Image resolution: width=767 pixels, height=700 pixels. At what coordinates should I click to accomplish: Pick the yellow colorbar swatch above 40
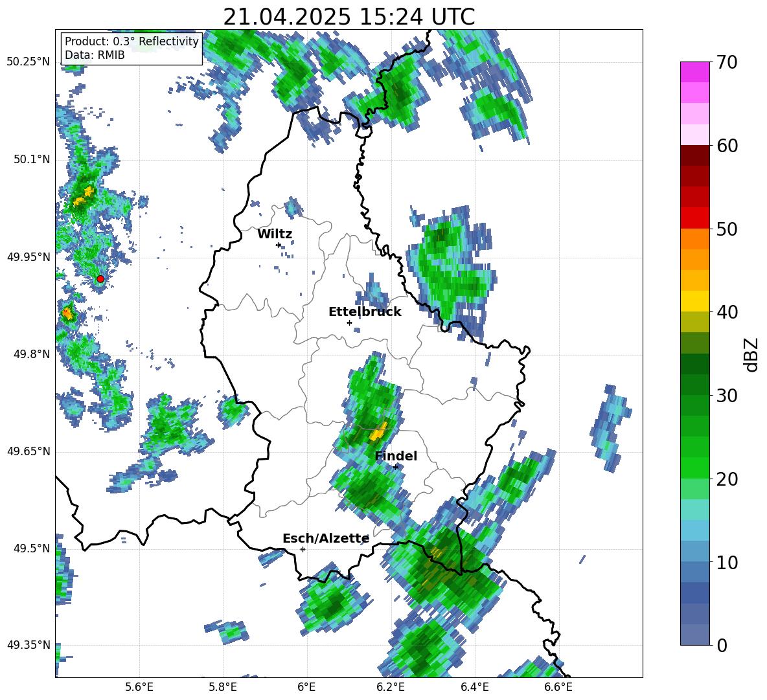[x=694, y=301]
